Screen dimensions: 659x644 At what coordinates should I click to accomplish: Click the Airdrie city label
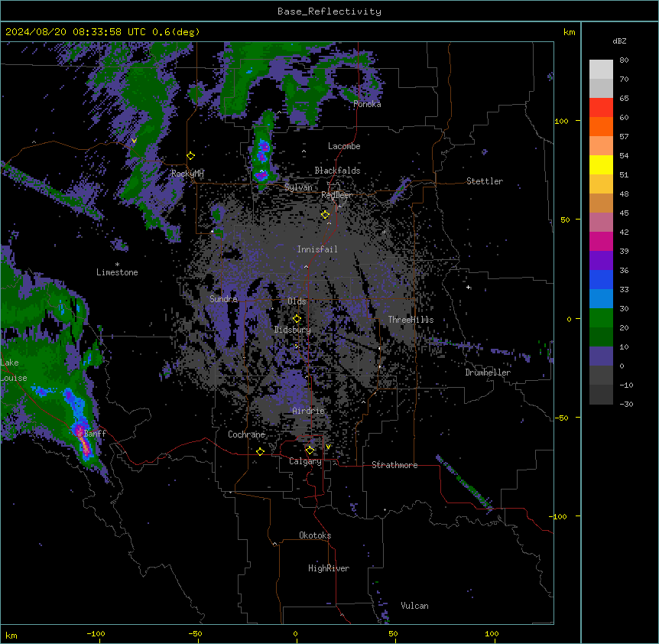[309, 411]
